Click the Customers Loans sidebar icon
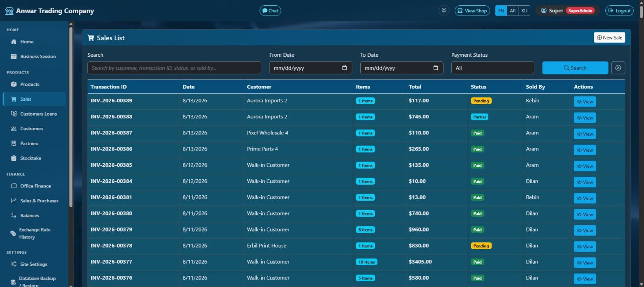644x287 pixels. coord(14,114)
